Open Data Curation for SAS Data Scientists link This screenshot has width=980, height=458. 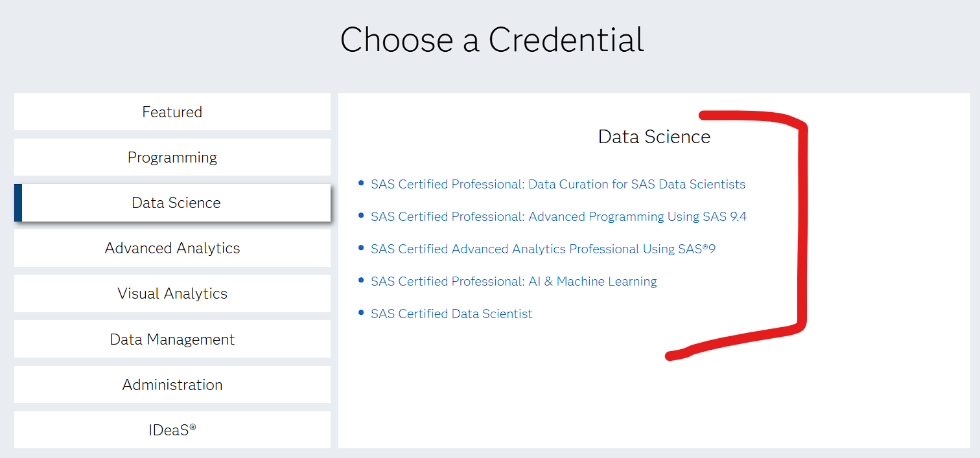(x=557, y=184)
